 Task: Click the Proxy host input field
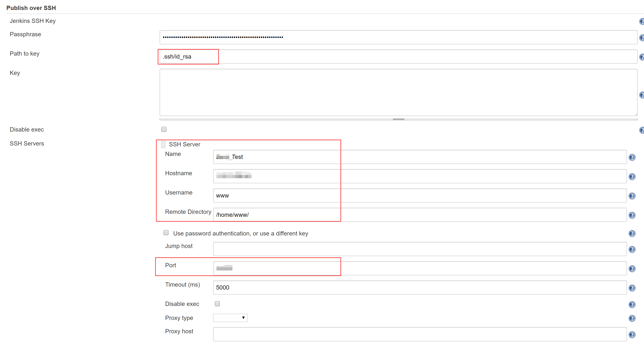419,334
